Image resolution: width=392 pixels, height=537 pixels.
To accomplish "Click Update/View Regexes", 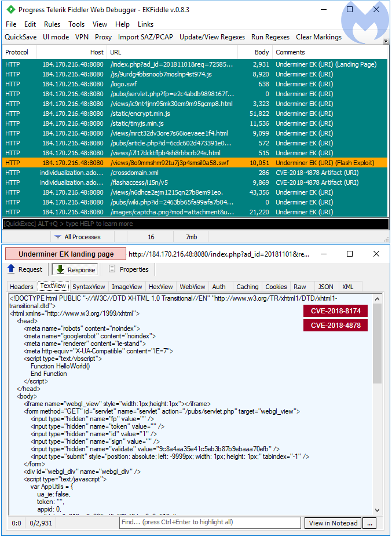I will [213, 37].
